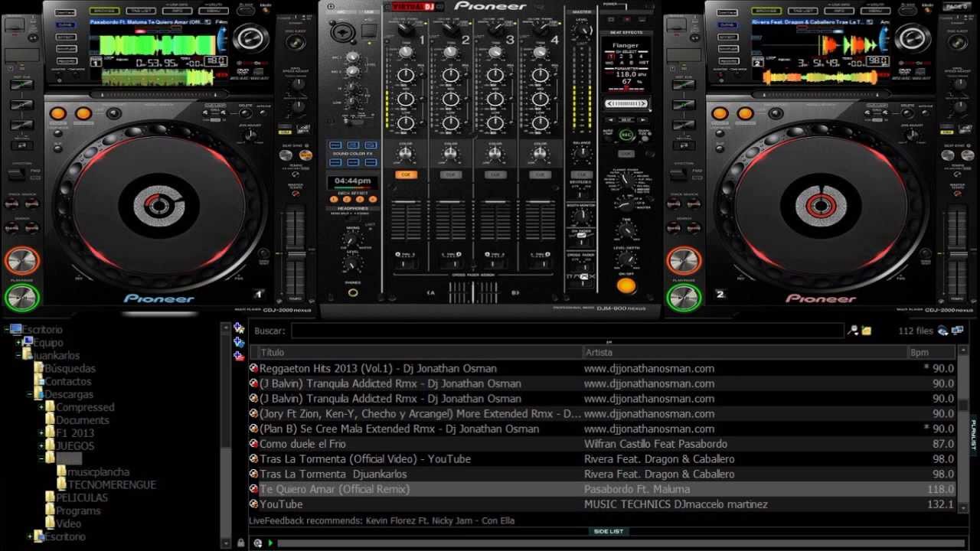Toggle the orange CUE button on channel 1
Screen dimensions: 980x551
pos(406,174)
